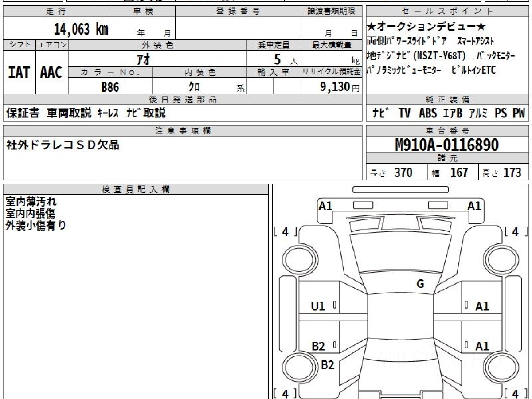Click the A1 mark at the diagram's top-right corner
This screenshot has width=532, height=399.
pyautogui.click(x=474, y=206)
